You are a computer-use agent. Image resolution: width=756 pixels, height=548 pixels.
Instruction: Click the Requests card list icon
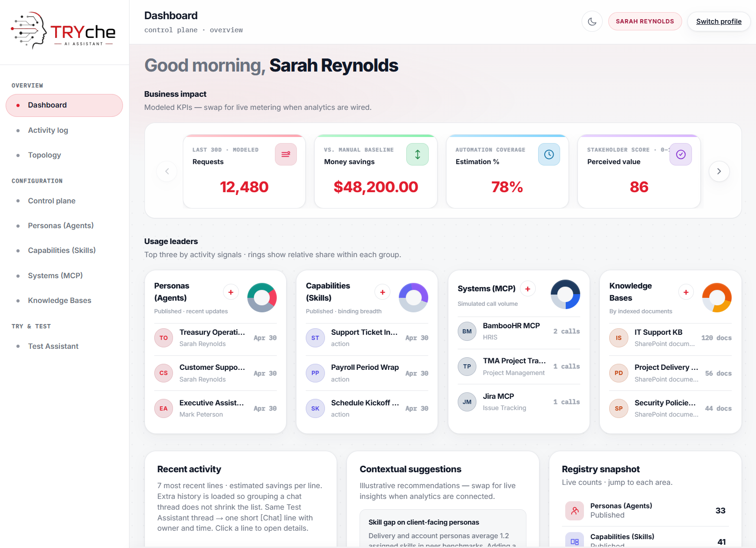pos(286,154)
